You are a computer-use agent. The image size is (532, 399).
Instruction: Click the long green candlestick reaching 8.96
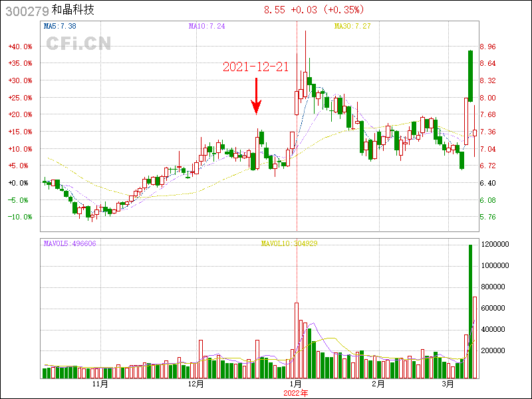click(x=471, y=76)
